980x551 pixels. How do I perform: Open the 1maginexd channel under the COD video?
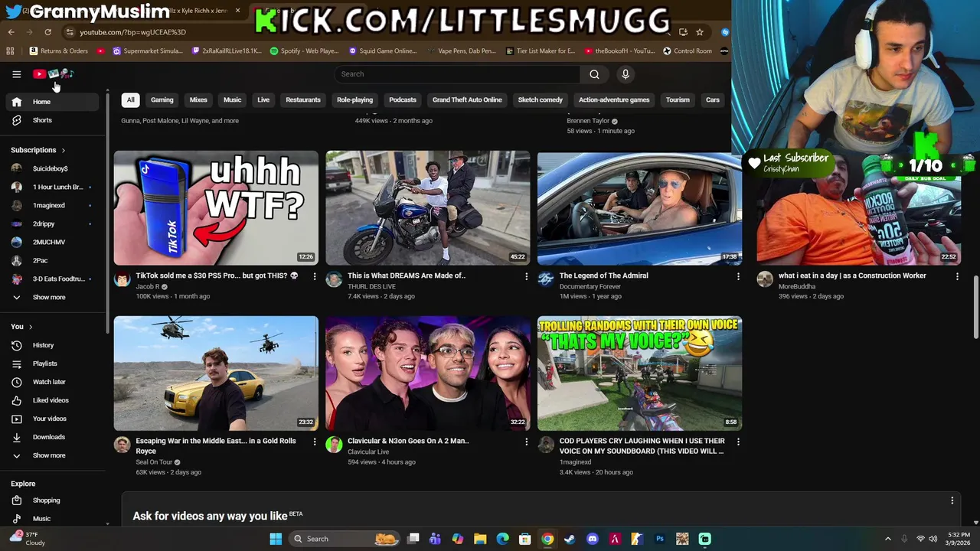(x=575, y=462)
